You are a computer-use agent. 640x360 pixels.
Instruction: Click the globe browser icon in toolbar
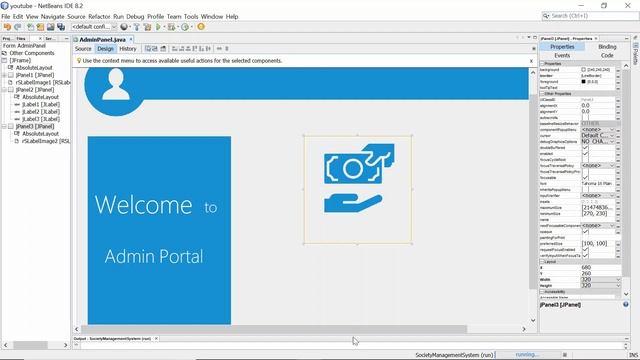pos(124,27)
